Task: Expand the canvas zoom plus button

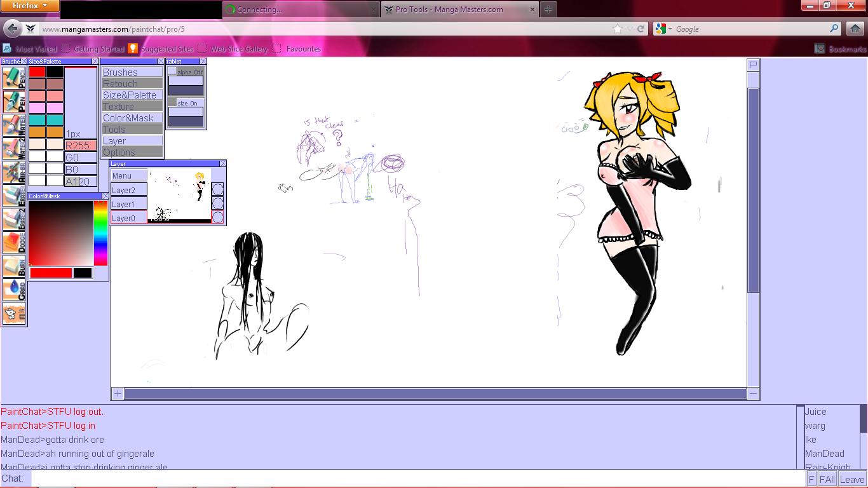Action: pos(118,394)
